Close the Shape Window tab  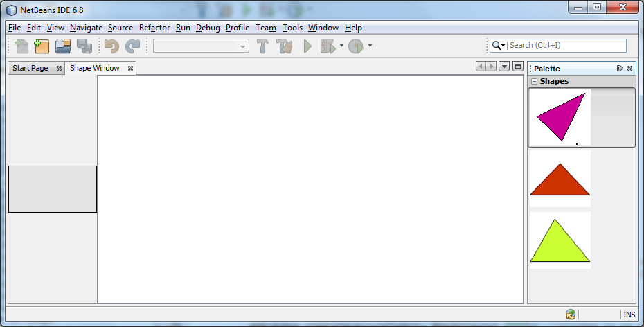click(130, 68)
